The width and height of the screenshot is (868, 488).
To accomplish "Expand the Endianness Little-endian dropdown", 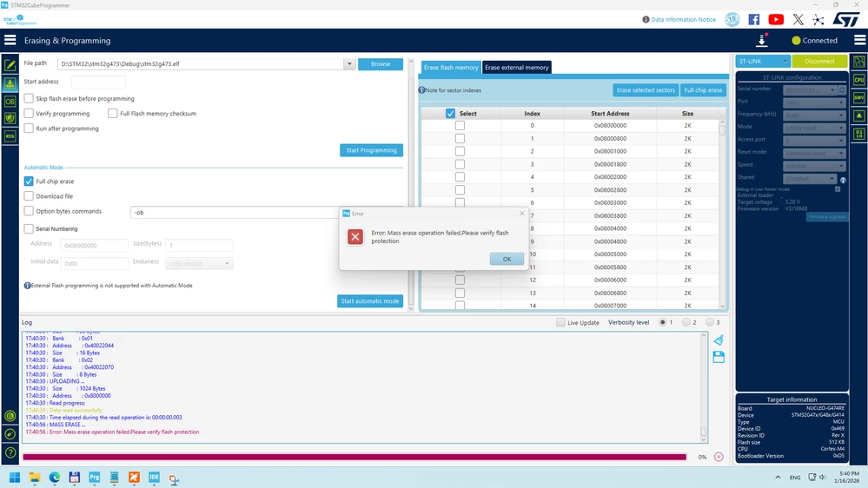I will [x=199, y=263].
